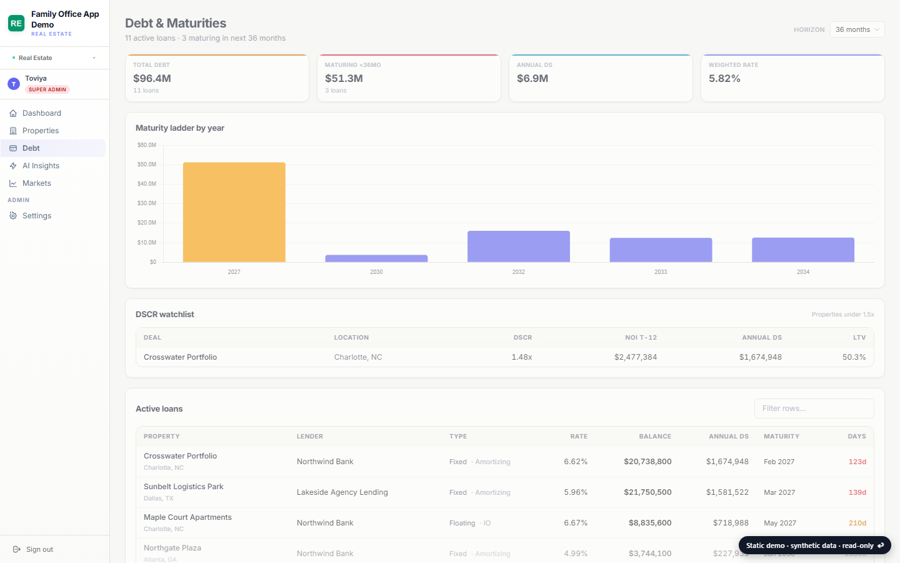Click the Annual DS $6.9M card

pos(600,78)
